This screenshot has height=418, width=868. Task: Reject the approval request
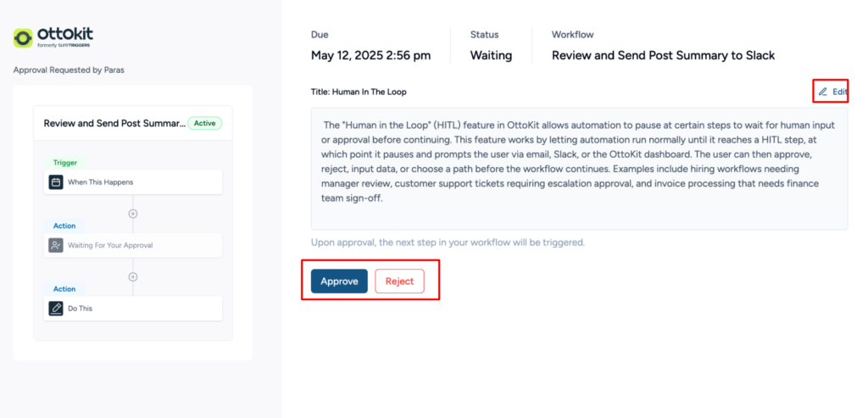[399, 281]
